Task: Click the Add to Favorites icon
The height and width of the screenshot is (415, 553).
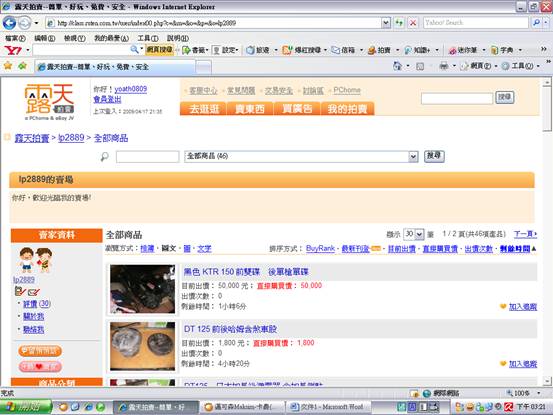Action: click(x=22, y=66)
